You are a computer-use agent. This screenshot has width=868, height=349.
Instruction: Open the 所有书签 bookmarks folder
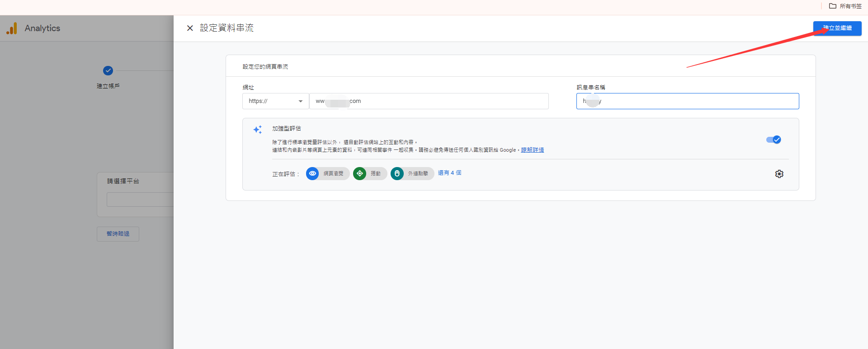[845, 6]
